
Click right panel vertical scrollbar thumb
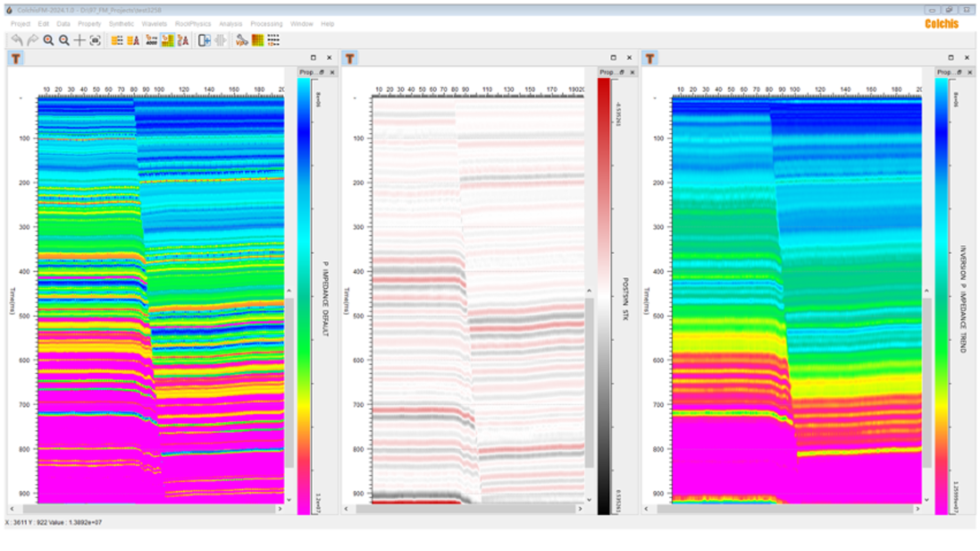927,383
